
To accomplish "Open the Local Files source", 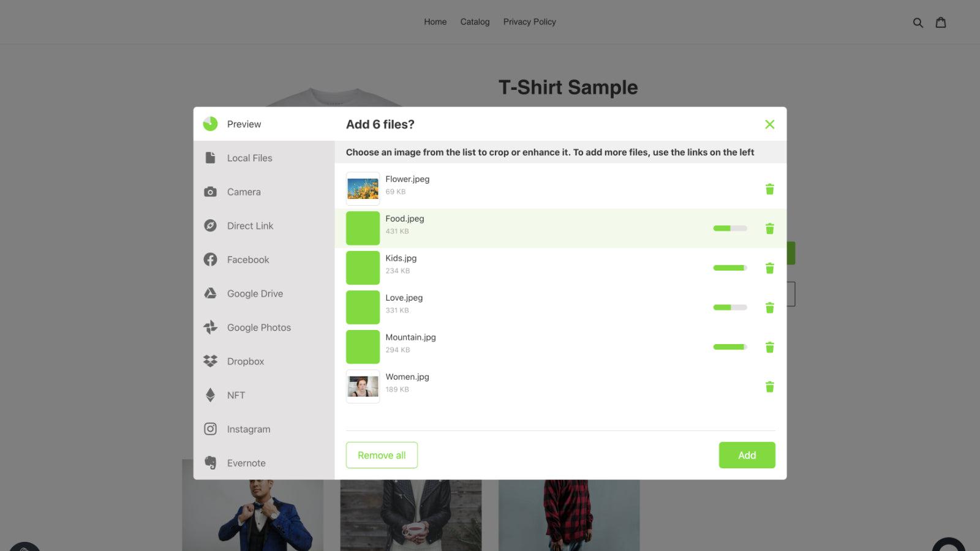I will point(249,157).
